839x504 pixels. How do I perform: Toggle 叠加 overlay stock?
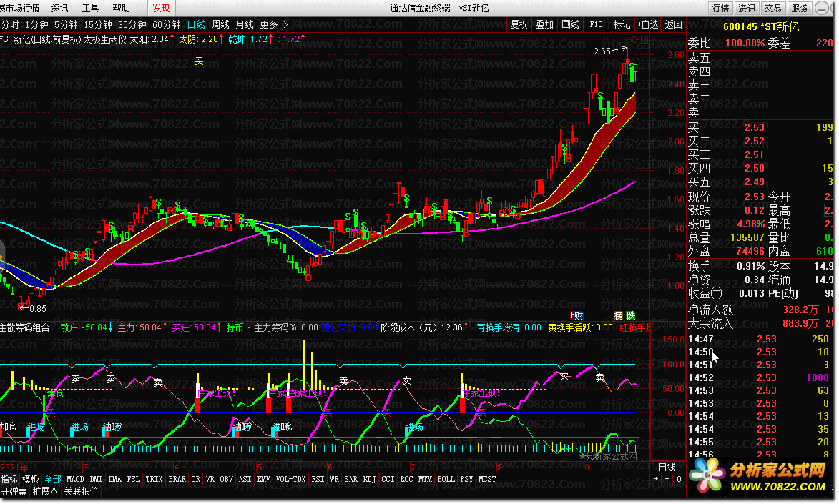(545, 24)
